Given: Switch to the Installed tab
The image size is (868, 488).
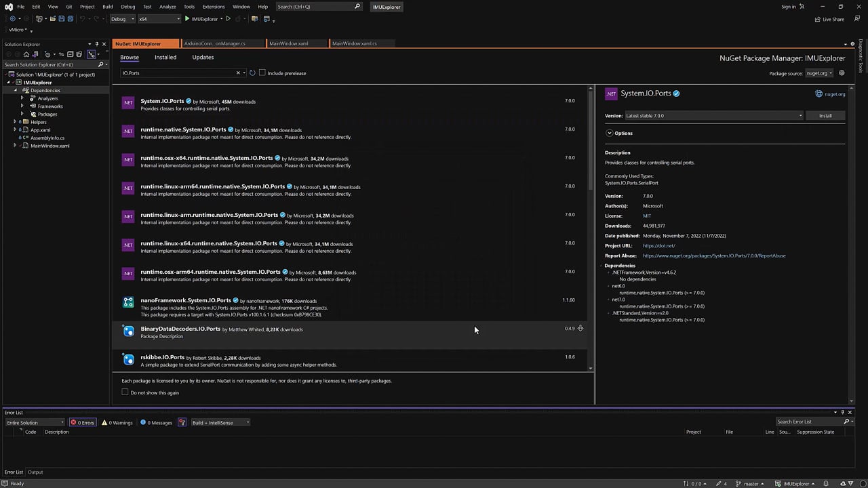Looking at the screenshot, I should (x=165, y=58).
